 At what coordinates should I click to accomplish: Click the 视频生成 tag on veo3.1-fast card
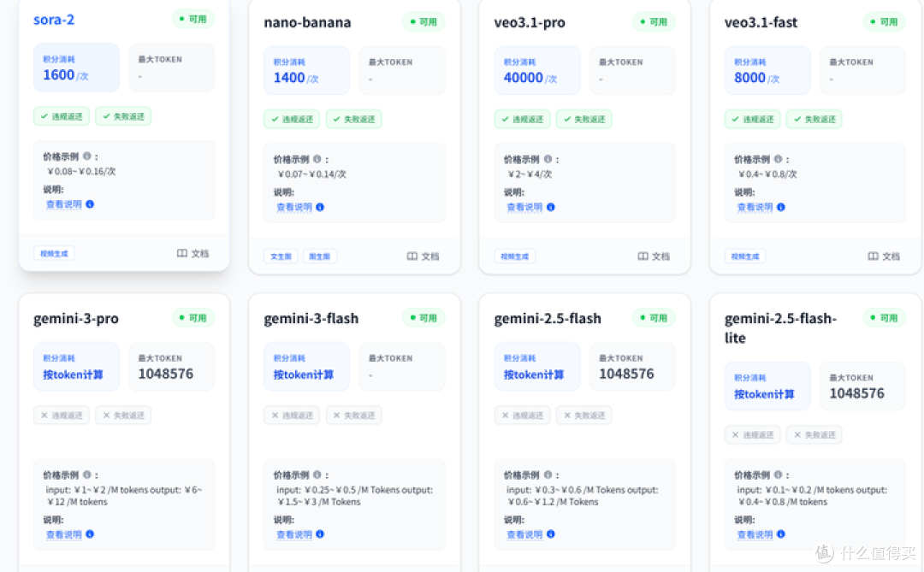(x=745, y=257)
